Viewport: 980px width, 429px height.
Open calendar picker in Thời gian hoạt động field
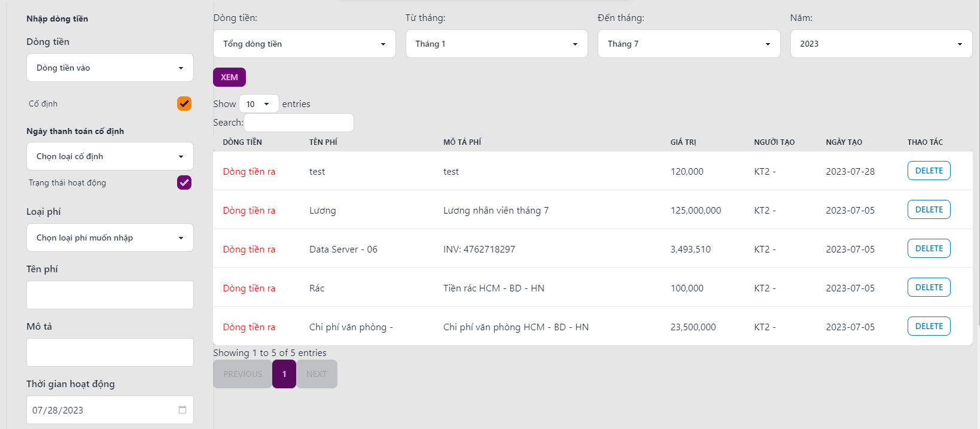click(x=182, y=410)
